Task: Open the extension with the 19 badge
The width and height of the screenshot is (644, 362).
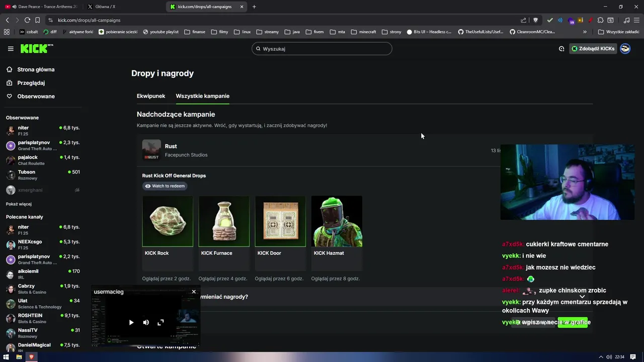Action: (571, 21)
